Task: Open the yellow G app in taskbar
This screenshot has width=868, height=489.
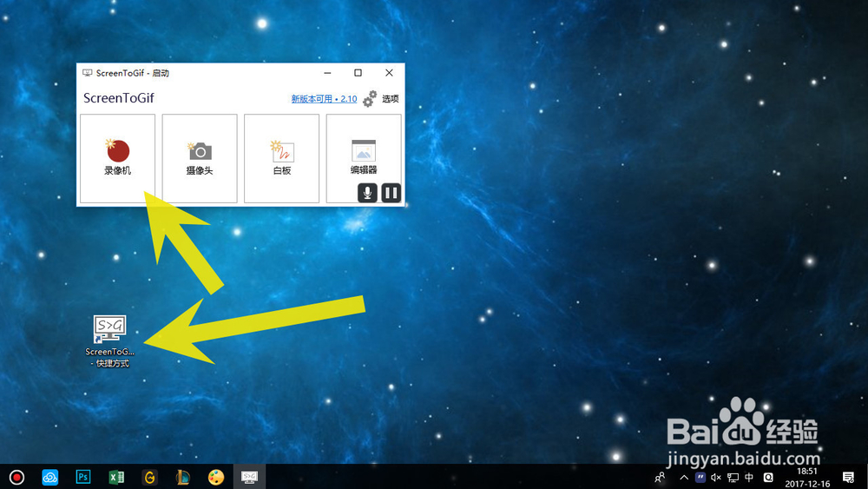Action: 149,477
